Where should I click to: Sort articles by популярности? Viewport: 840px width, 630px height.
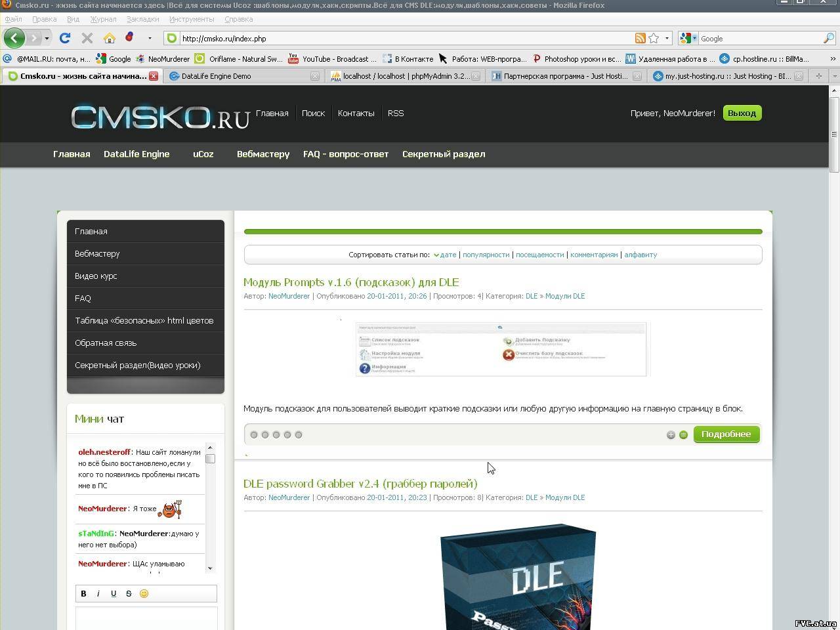(x=486, y=255)
